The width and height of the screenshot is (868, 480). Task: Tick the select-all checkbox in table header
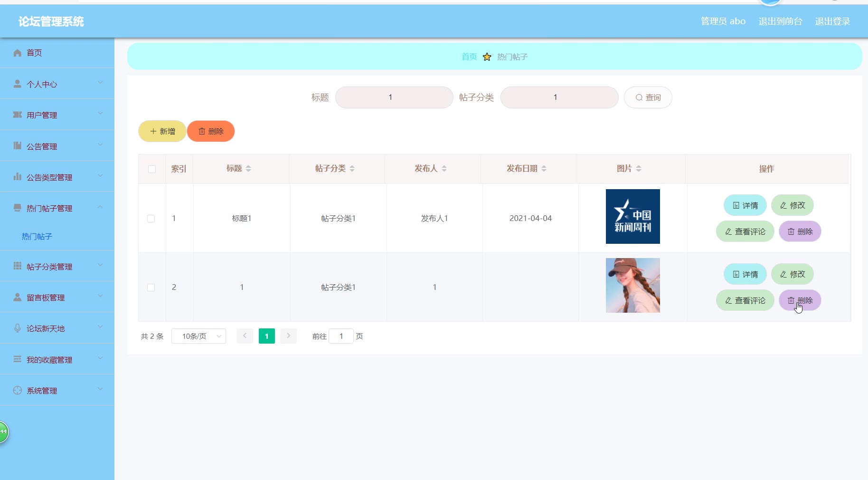click(152, 169)
